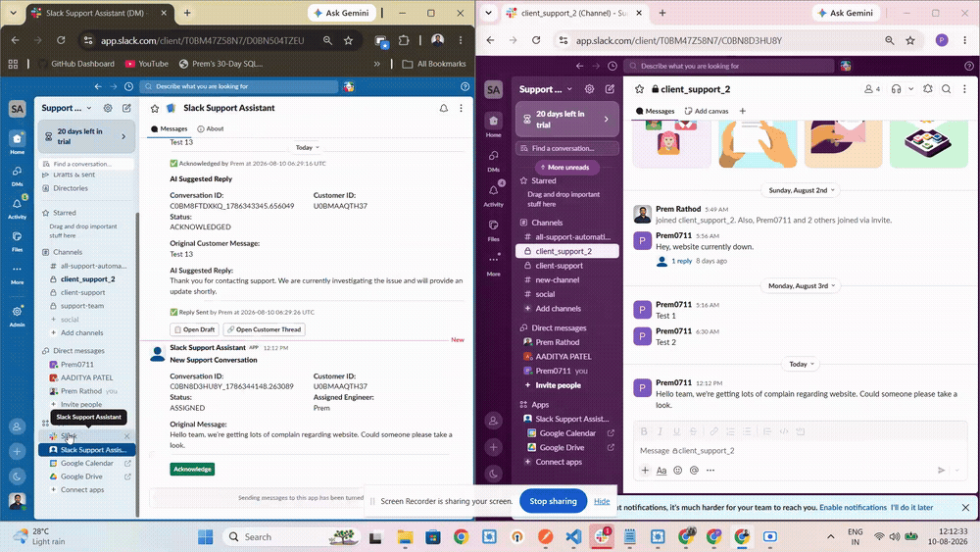Start a huddle in client_support_2

[x=897, y=89]
